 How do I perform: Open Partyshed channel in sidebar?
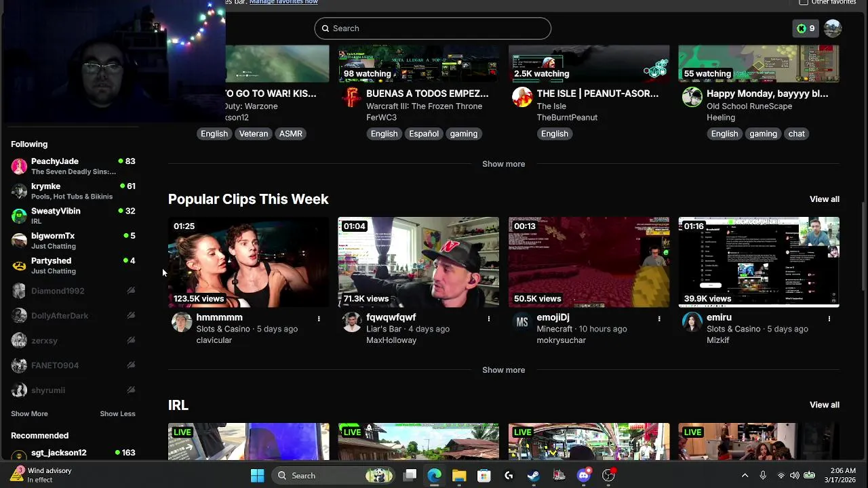[73, 266]
